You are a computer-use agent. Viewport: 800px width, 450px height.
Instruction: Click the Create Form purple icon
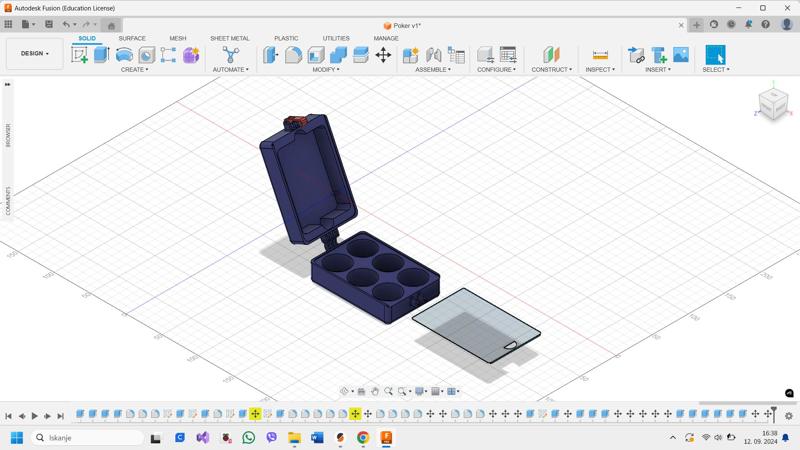click(191, 55)
